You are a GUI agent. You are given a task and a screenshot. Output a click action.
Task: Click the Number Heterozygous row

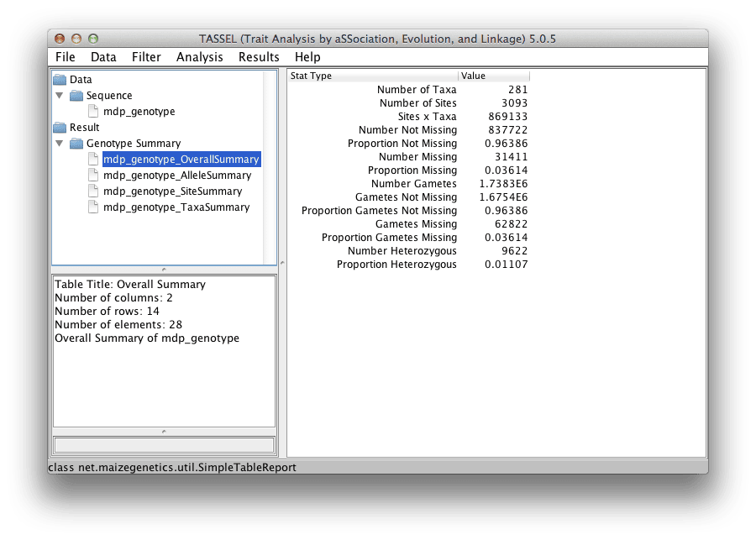point(408,251)
